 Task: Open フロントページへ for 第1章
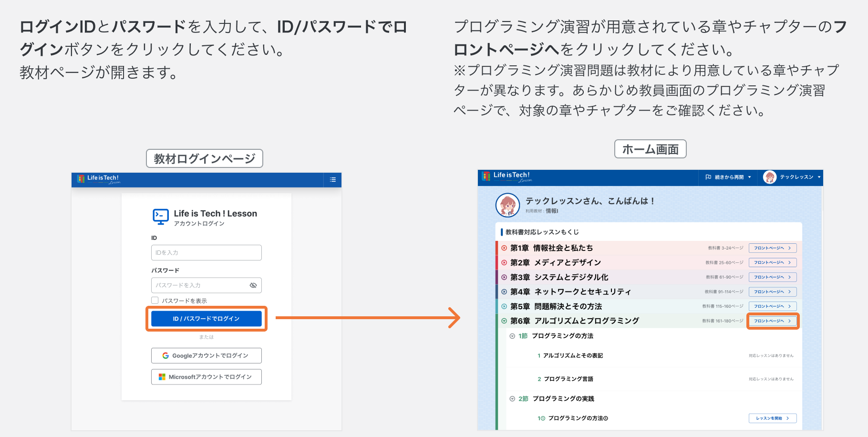(x=773, y=248)
